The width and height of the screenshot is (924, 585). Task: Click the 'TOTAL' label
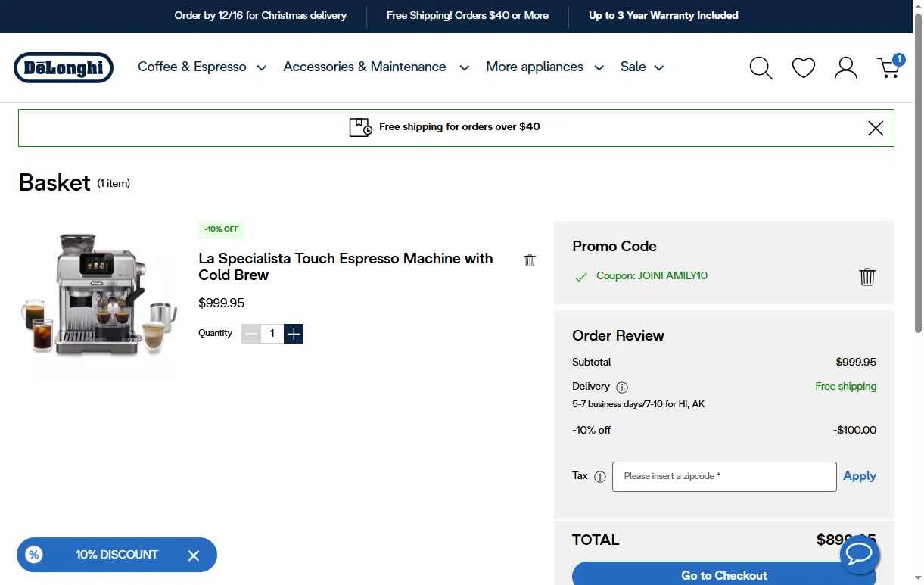[x=596, y=540]
